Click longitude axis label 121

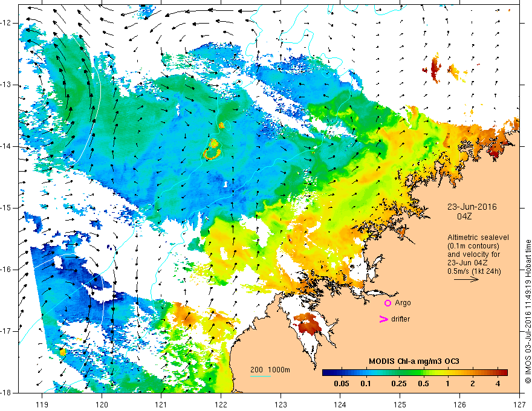[x=161, y=404]
